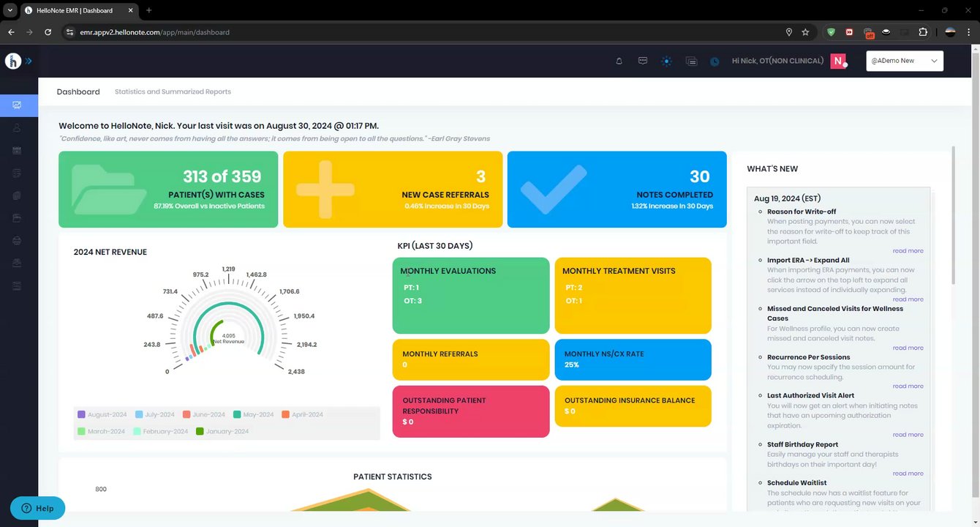980x527 pixels.
Task: Toggle May-2024 legend series
Action: 254,414
